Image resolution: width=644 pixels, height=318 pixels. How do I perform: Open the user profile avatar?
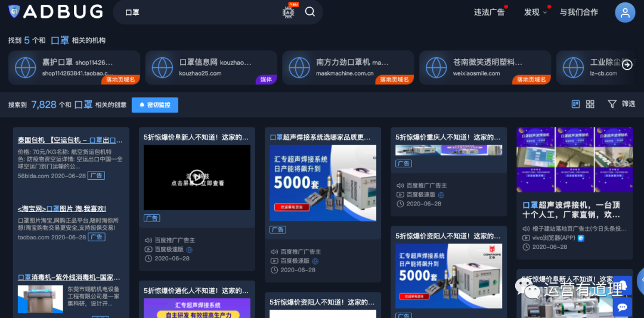click(625, 13)
